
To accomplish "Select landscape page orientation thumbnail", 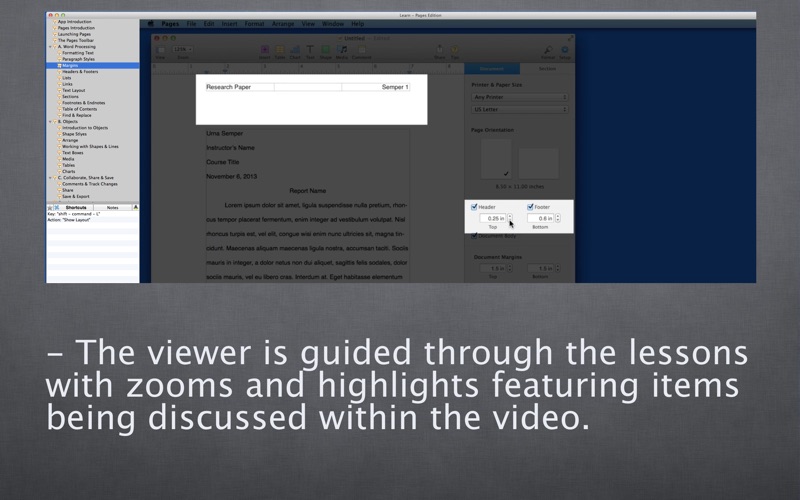I will pos(539,163).
